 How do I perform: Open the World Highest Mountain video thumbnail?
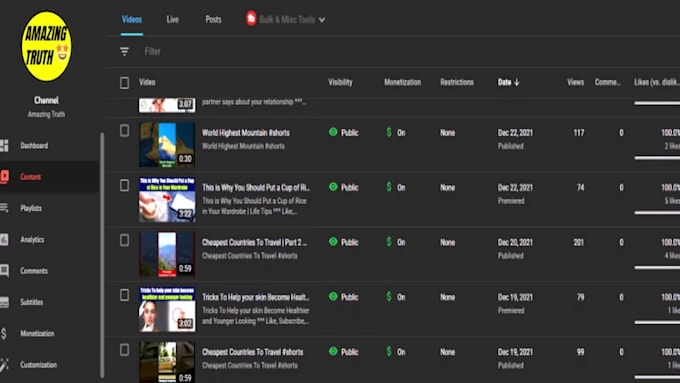click(167, 144)
